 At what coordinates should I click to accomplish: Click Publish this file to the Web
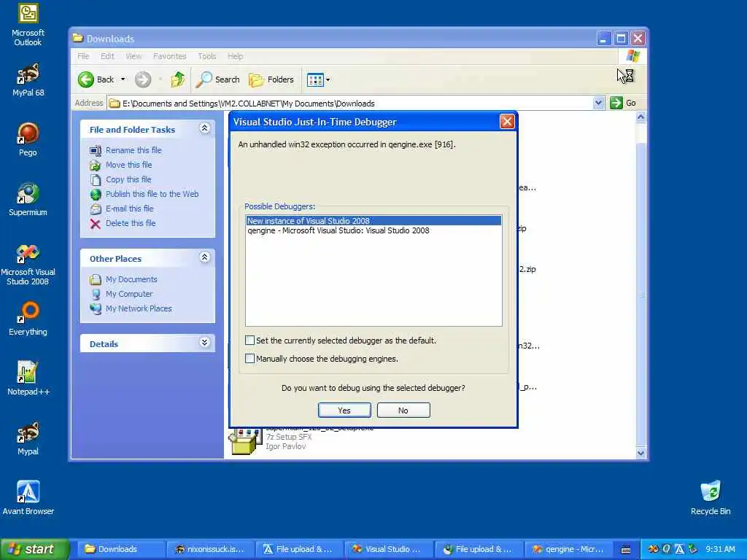pos(152,194)
